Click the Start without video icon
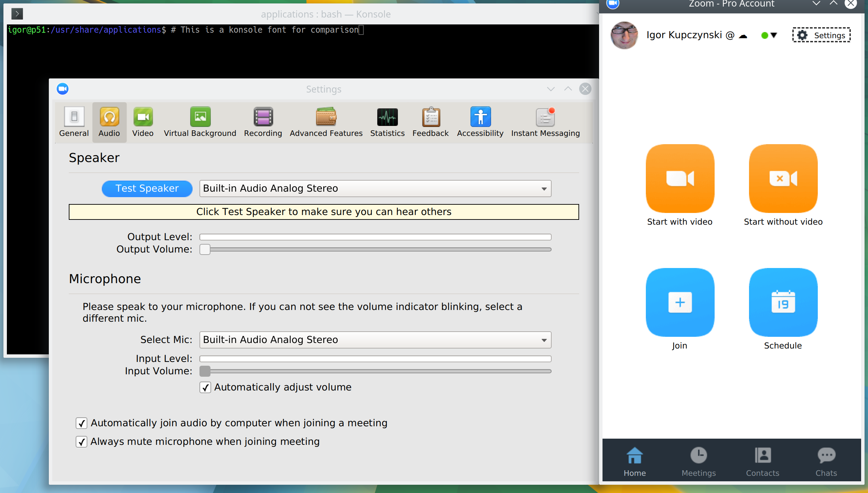This screenshot has height=493, width=868. point(783,178)
